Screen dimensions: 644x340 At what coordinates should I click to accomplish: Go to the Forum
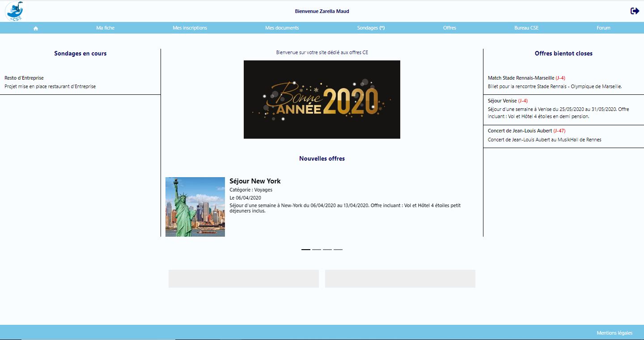pos(603,28)
